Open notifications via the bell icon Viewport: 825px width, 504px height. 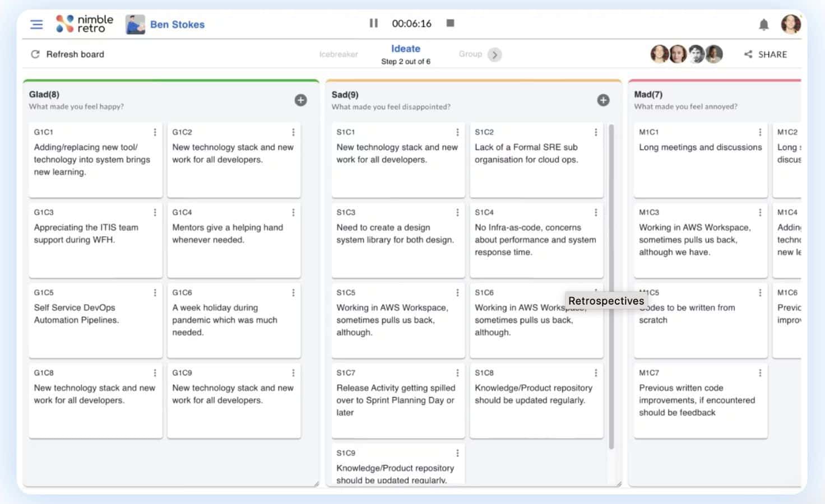tap(763, 24)
